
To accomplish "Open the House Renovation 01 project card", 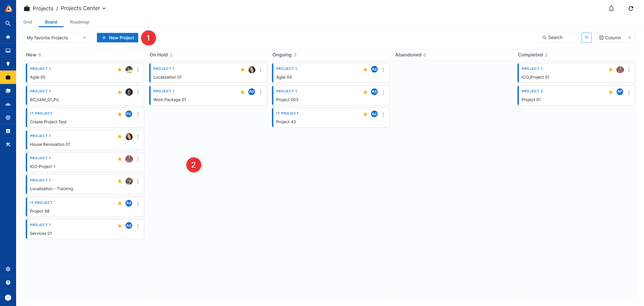I will click(x=67, y=144).
